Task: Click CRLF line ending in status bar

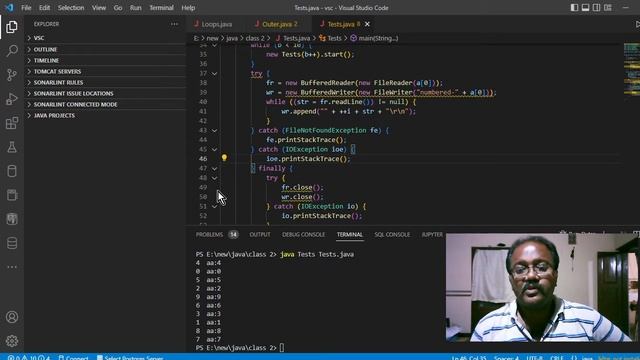Action: click(556, 358)
